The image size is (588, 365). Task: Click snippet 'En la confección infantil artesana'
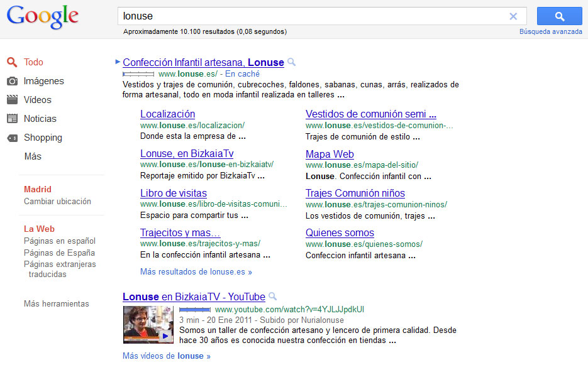point(206,255)
